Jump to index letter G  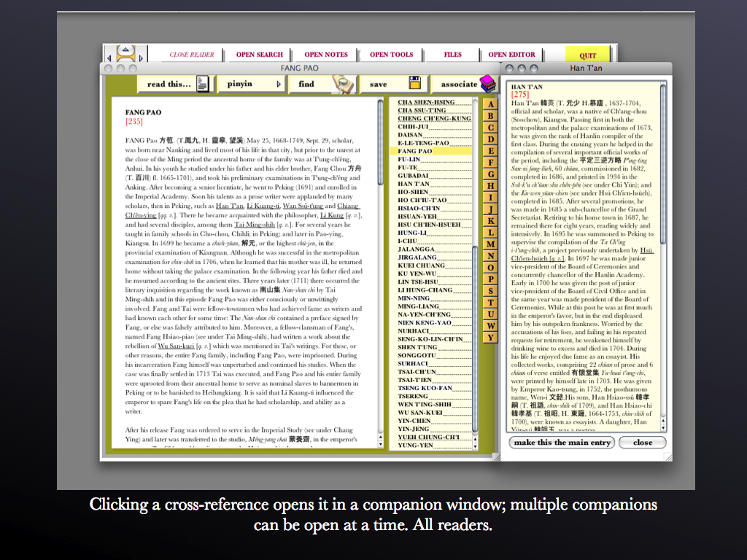click(490, 174)
